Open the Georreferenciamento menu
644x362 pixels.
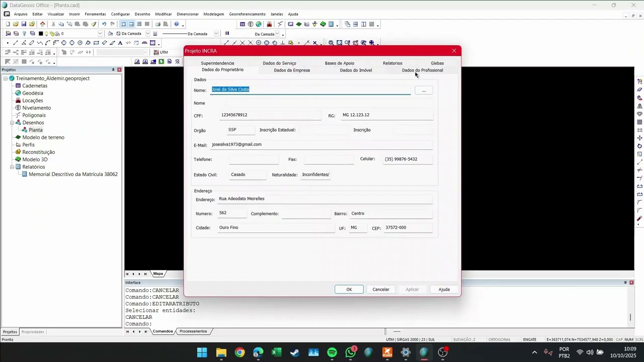point(247,14)
